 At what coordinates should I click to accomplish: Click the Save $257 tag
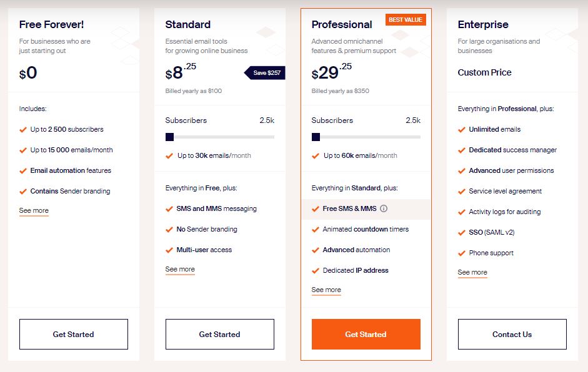[x=266, y=73]
